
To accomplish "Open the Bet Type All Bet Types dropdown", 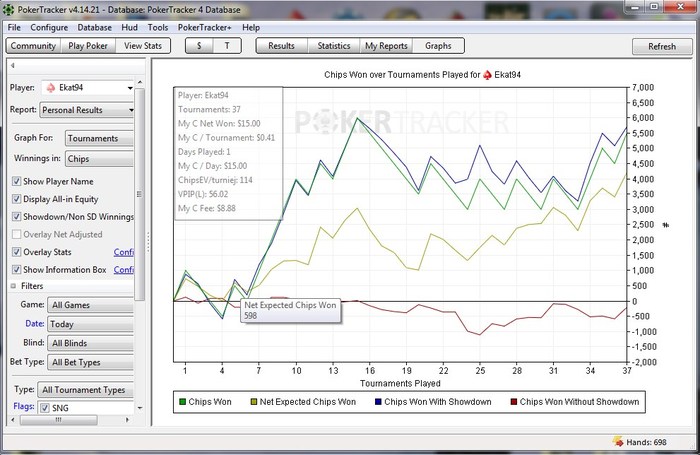I will 91,363.
